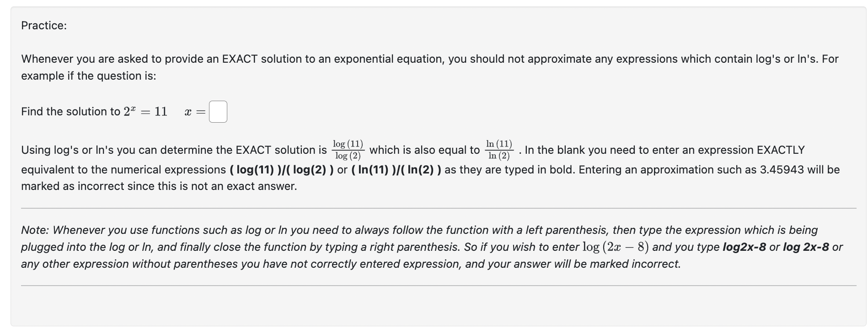Click the word EXACT in the first paragraph

pyautogui.click(x=239, y=58)
